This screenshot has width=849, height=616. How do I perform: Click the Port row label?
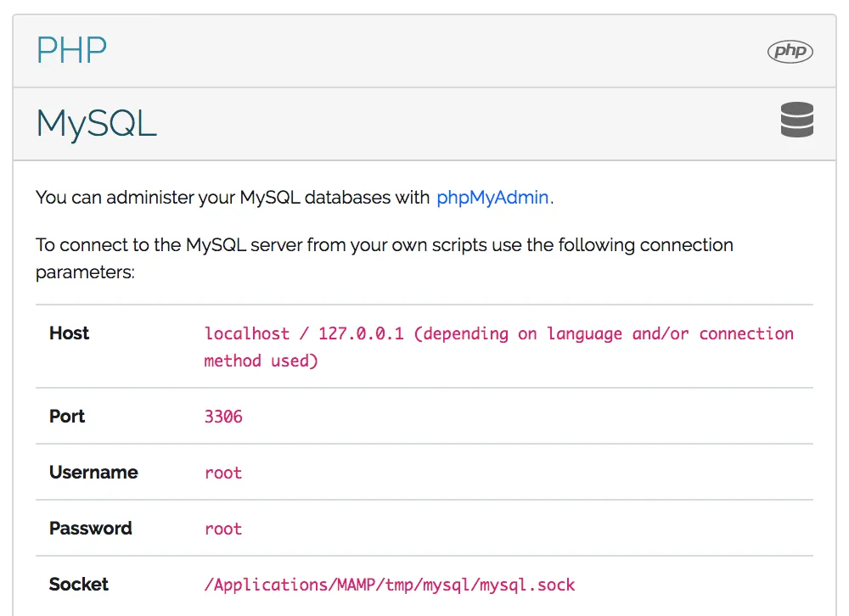point(67,417)
